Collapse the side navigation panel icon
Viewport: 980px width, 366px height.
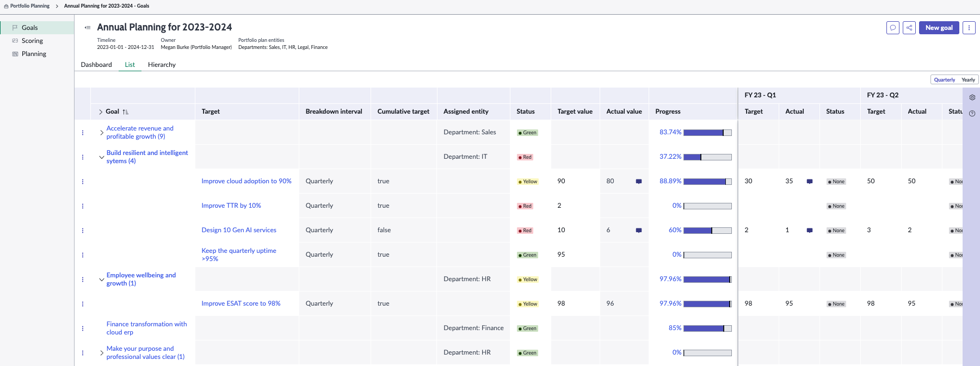tap(88, 28)
